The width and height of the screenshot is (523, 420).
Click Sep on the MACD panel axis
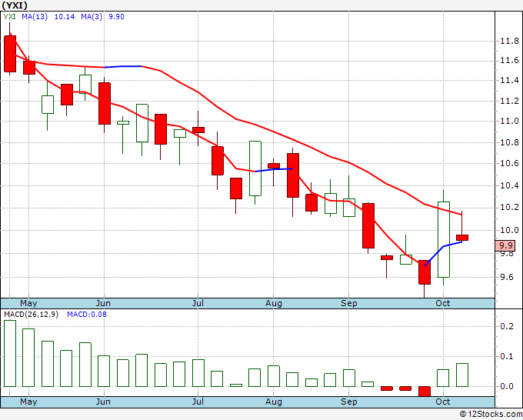point(349,402)
